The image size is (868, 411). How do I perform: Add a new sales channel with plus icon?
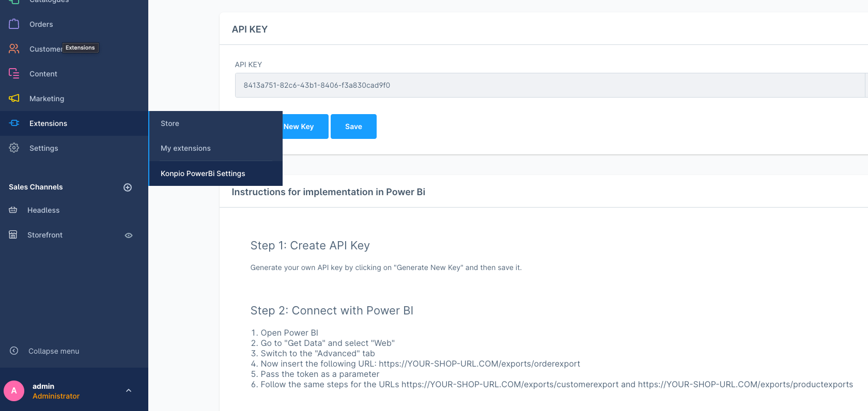pos(128,187)
